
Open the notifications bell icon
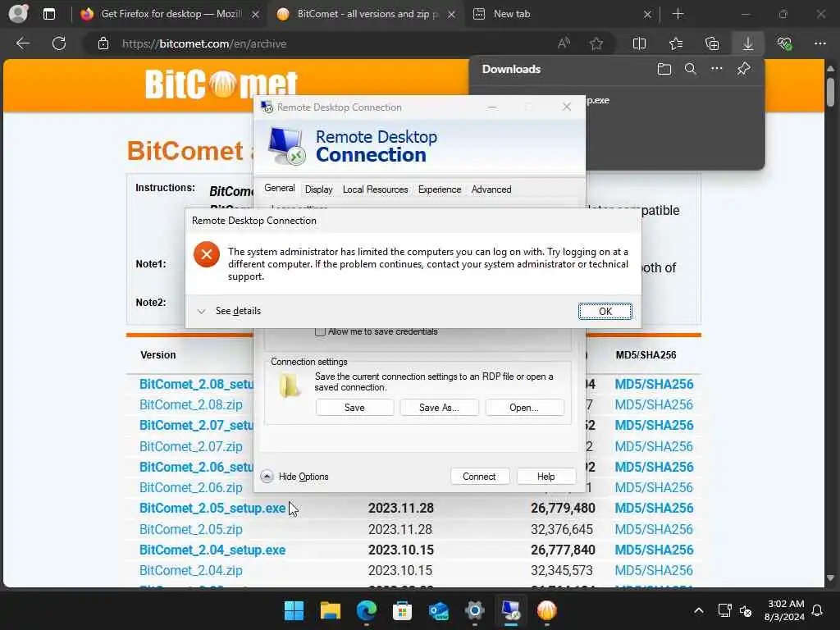[x=817, y=610]
